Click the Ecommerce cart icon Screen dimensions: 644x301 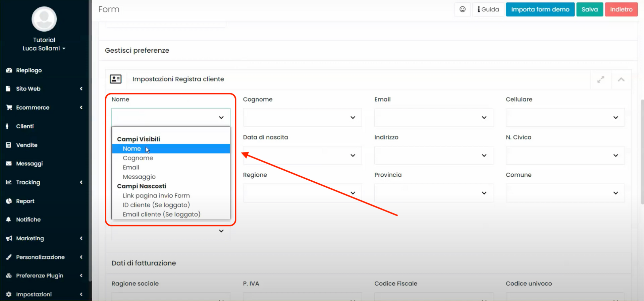[x=9, y=107]
